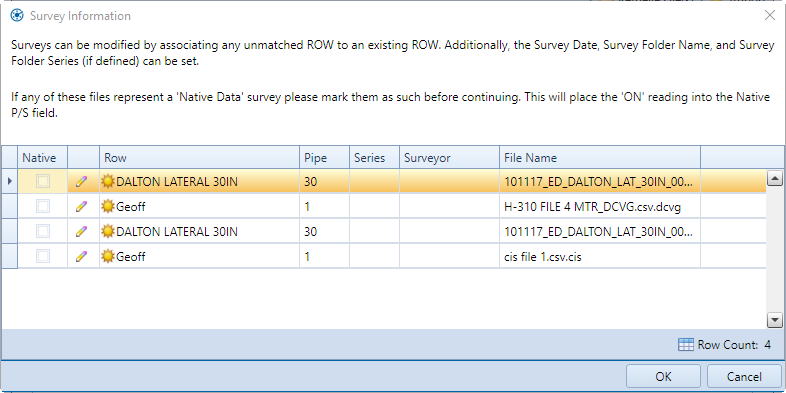Close the Survey Information dialog with X
The width and height of the screenshot is (786, 393).
tap(769, 16)
